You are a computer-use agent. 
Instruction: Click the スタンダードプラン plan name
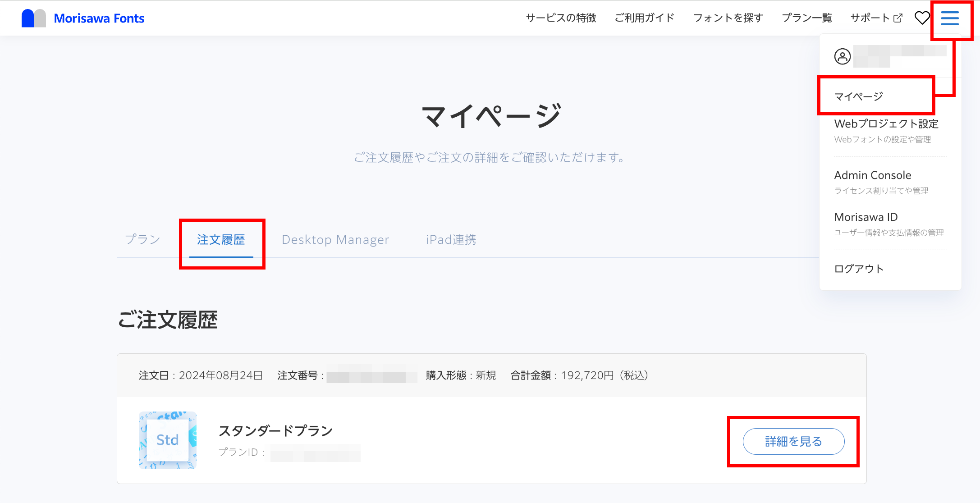[275, 431]
